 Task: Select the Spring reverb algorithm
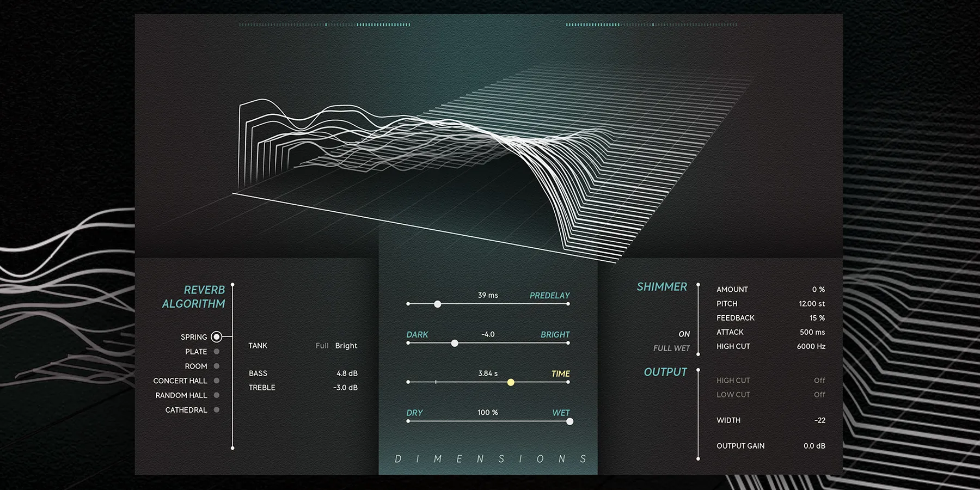[216, 337]
